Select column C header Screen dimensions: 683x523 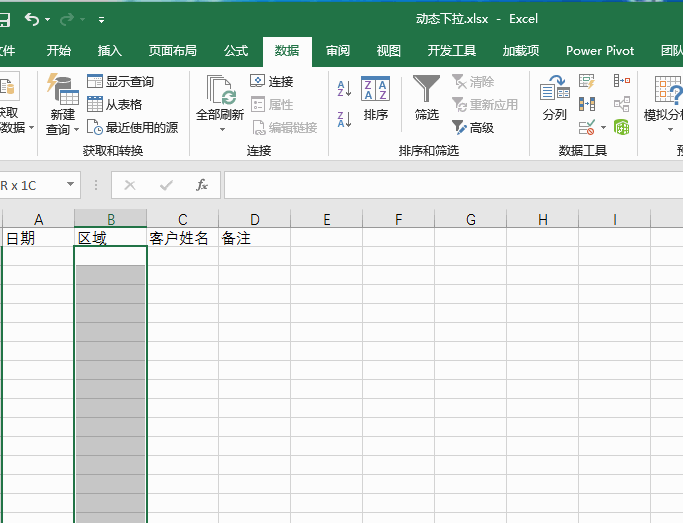coord(183,219)
